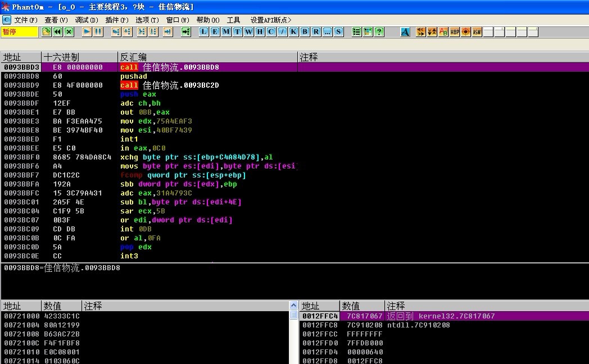Open the 插件(P) menu
589x364 pixels.
coord(117,20)
